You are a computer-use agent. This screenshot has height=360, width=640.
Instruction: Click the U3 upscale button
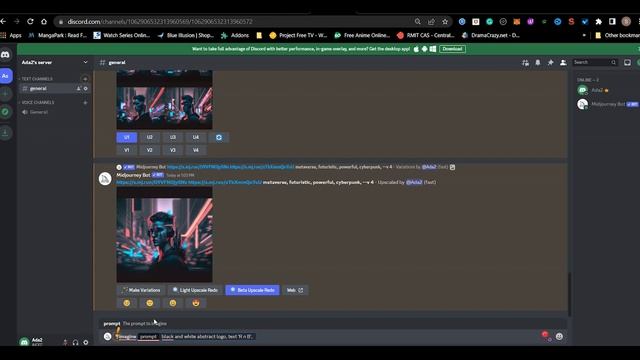[x=173, y=138]
